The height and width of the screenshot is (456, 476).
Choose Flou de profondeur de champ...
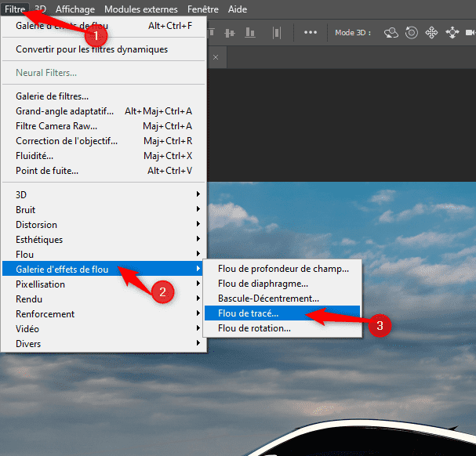(282, 269)
